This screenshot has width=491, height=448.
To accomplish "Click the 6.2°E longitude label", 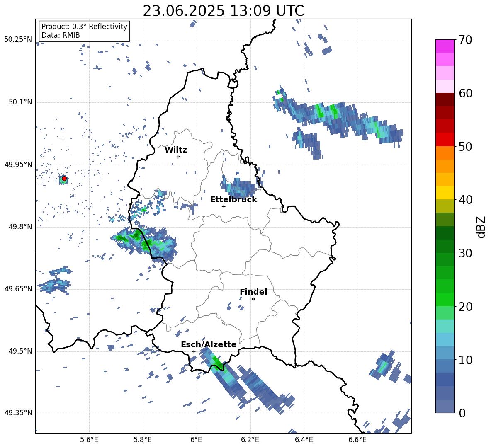I will (250, 440).
